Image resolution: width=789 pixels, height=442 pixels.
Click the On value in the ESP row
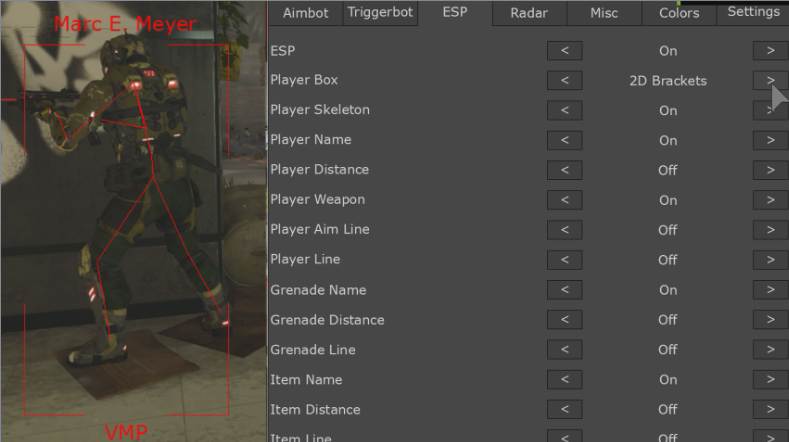668,51
